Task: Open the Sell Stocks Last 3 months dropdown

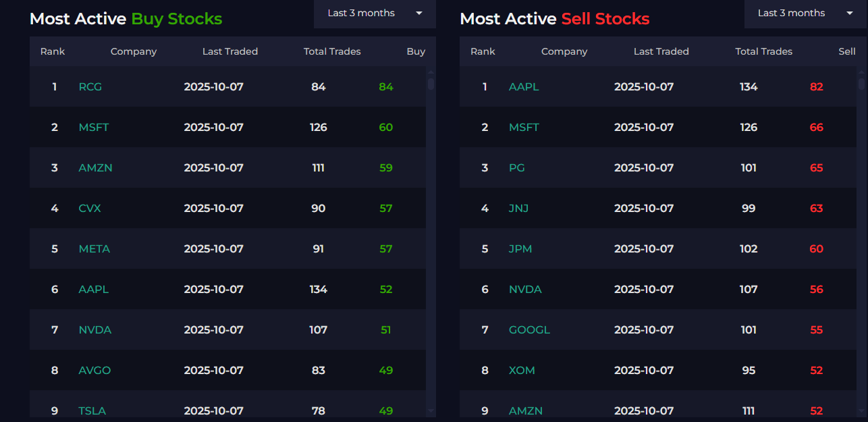Action: tap(805, 14)
